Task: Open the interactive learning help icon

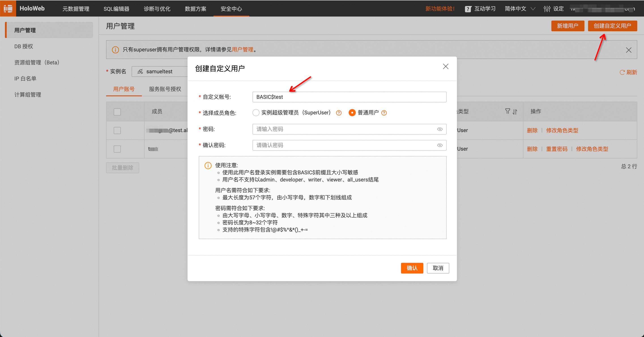Action: click(468, 9)
